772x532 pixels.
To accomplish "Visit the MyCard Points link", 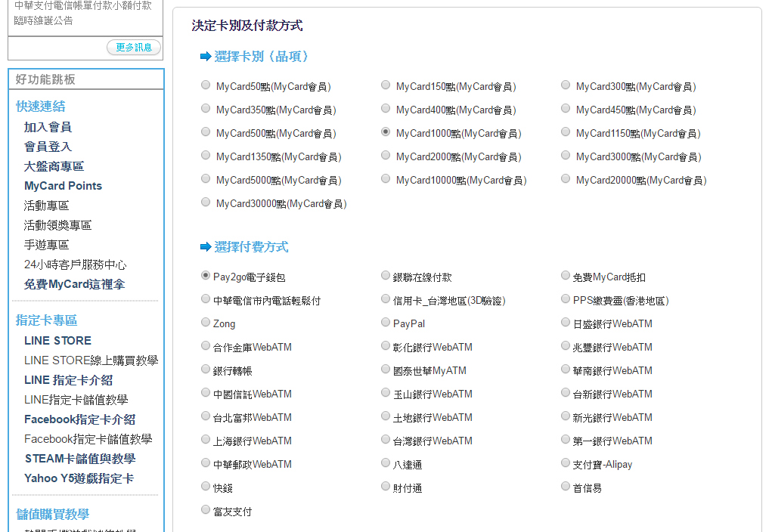I will [x=63, y=186].
